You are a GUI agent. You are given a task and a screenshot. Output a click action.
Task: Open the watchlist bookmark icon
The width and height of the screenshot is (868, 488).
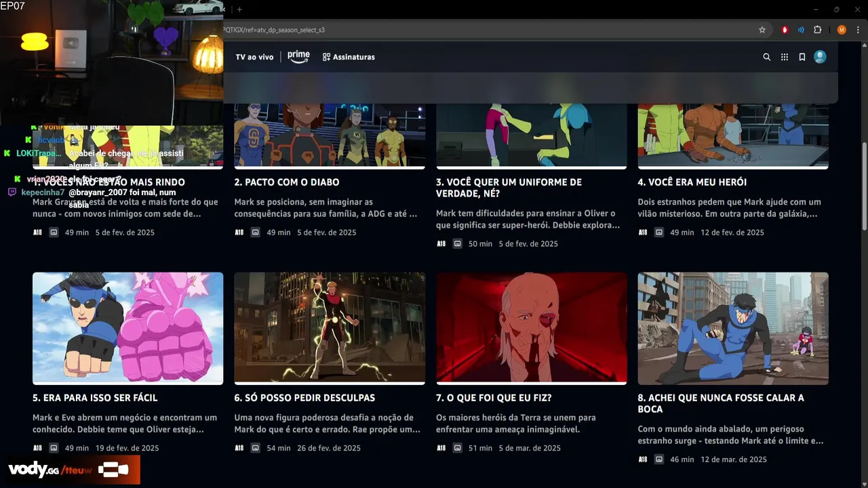tap(802, 57)
